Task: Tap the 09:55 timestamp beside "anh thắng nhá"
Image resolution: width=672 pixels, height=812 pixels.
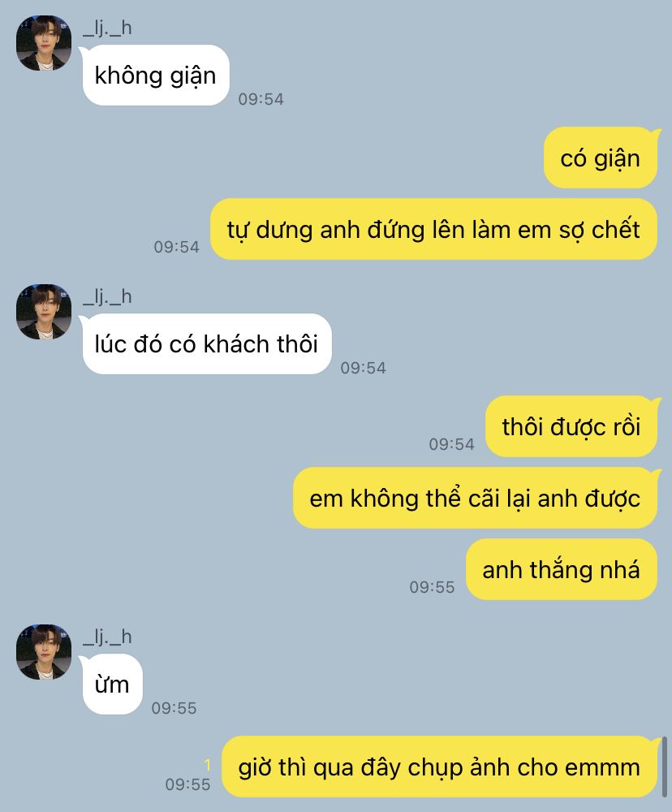Action: click(433, 587)
